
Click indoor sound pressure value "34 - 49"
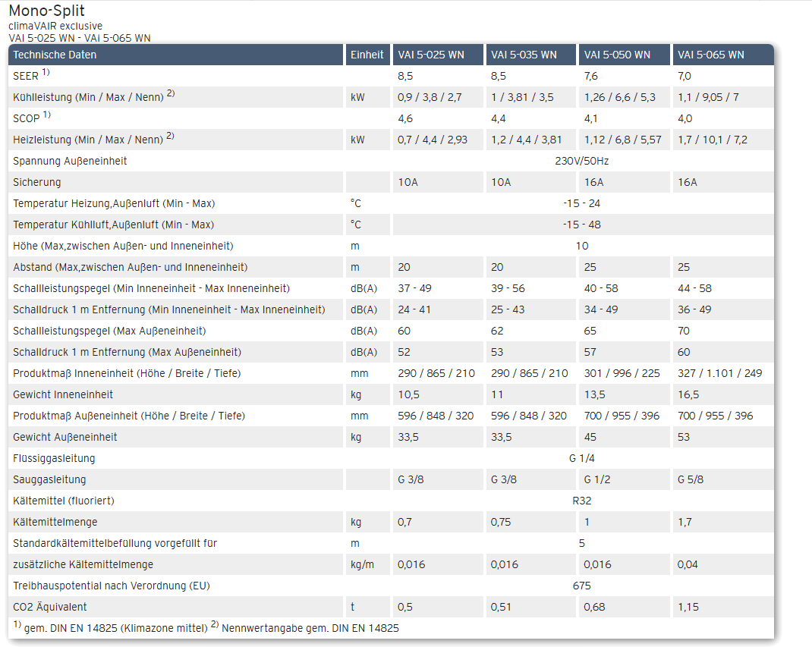601,309
